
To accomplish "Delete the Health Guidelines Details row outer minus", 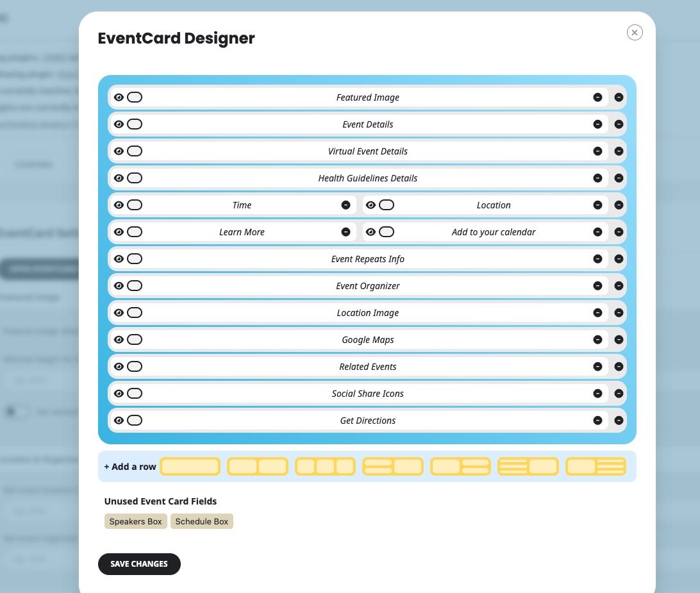I will [x=619, y=178].
